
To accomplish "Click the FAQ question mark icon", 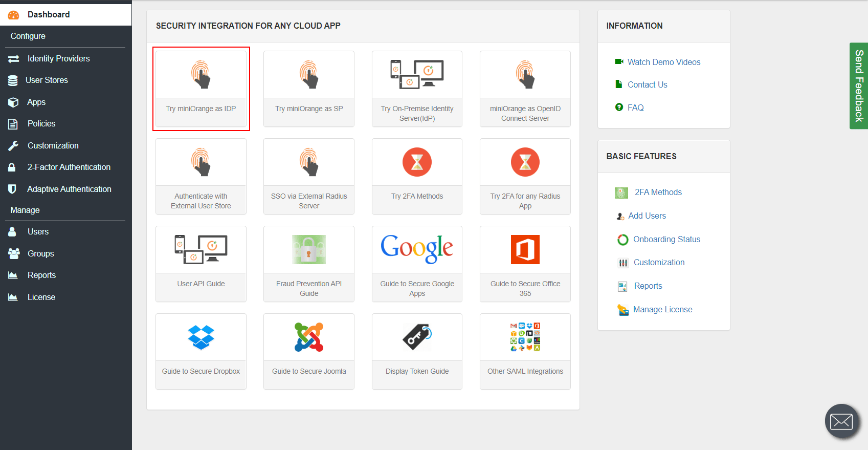I will [619, 107].
